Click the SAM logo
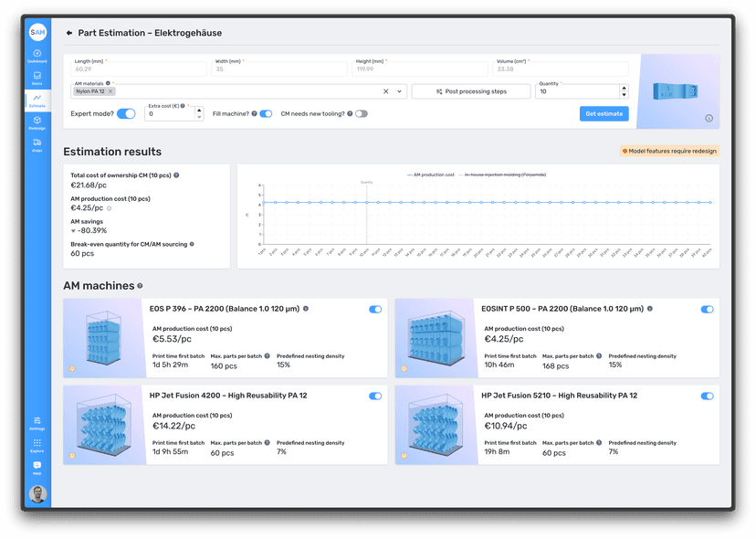Image resolution: width=756 pixels, height=539 pixels. click(x=37, y=32)
